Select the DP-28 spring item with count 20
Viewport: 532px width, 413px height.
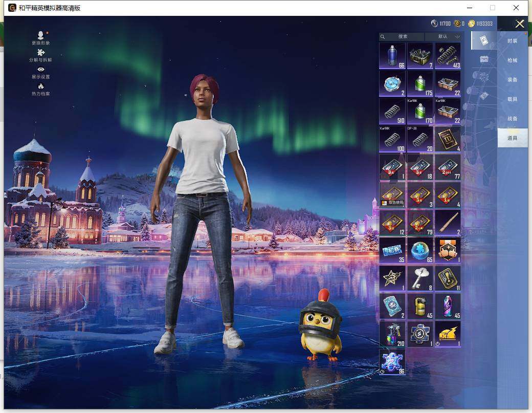click(x=420, y=139)
